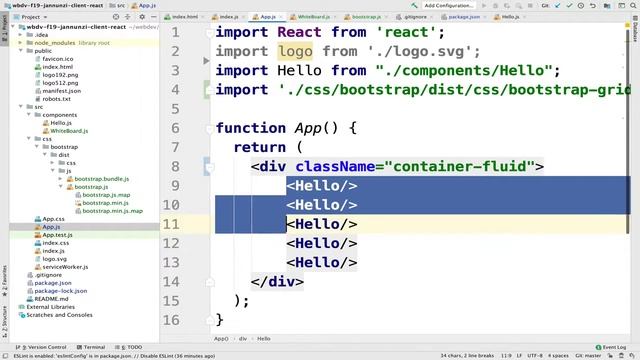This screenshot has width=640, height=360.
Task: Click Git update project blue check arrow
Action: (558, 6)
